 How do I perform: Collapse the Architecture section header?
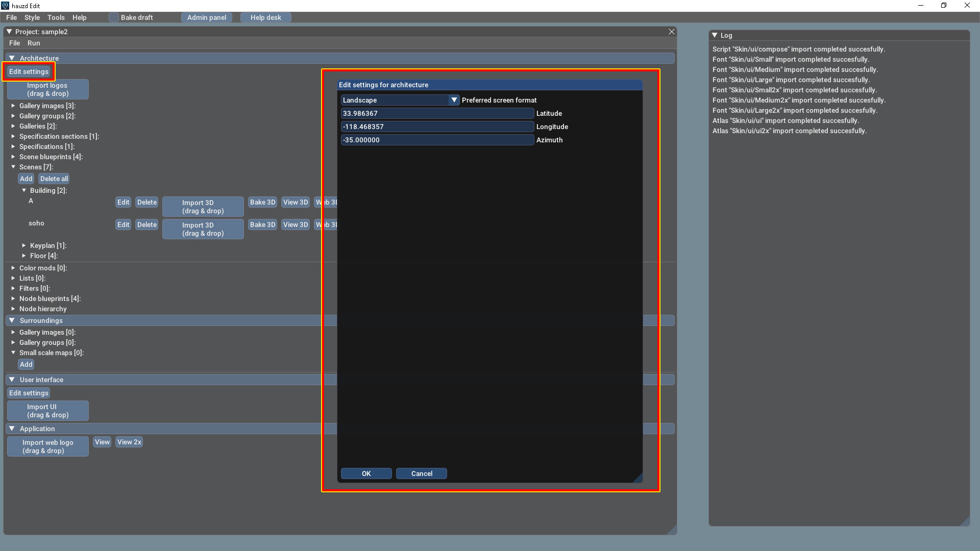click(12, 58)
